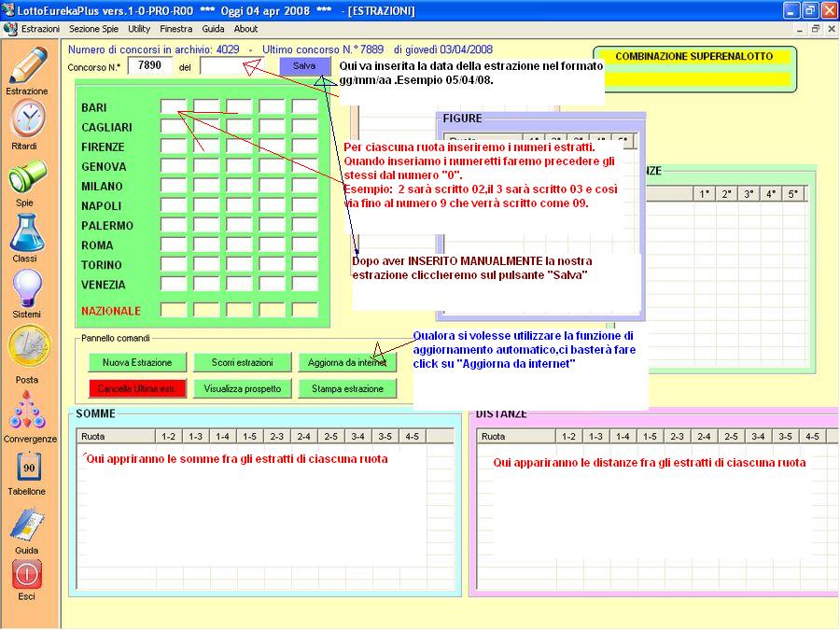Click the 4-5 column header in SOMME table
Screen dimensions: 840x630
click(x=412, y=436)
